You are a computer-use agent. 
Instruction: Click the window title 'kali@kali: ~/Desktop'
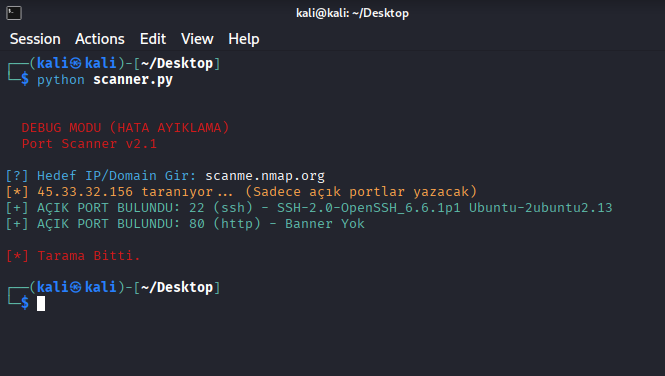[352, 13]
